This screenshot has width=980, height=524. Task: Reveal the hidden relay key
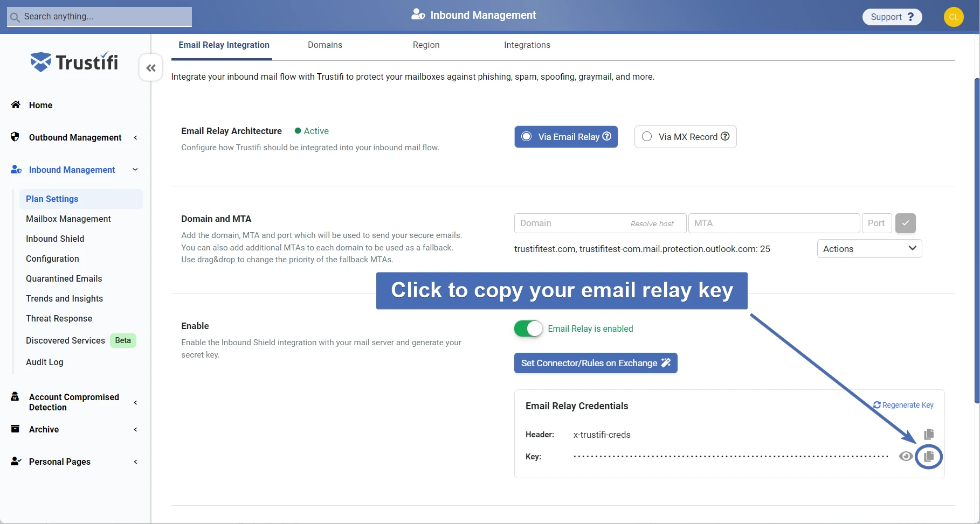[x=906, y=457]
